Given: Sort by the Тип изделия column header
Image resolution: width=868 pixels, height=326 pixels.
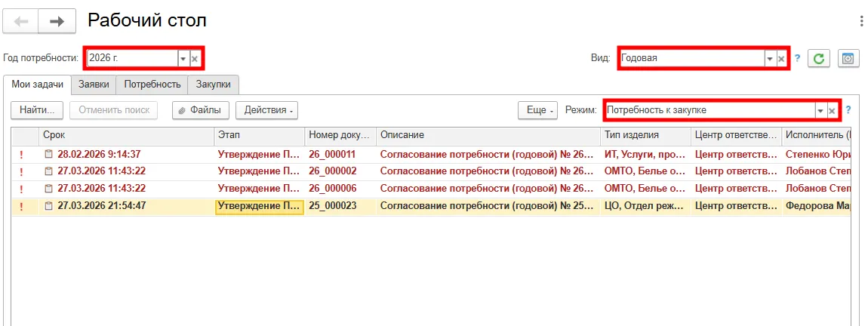Looking at the screenshot, I should tap(645, 135).
